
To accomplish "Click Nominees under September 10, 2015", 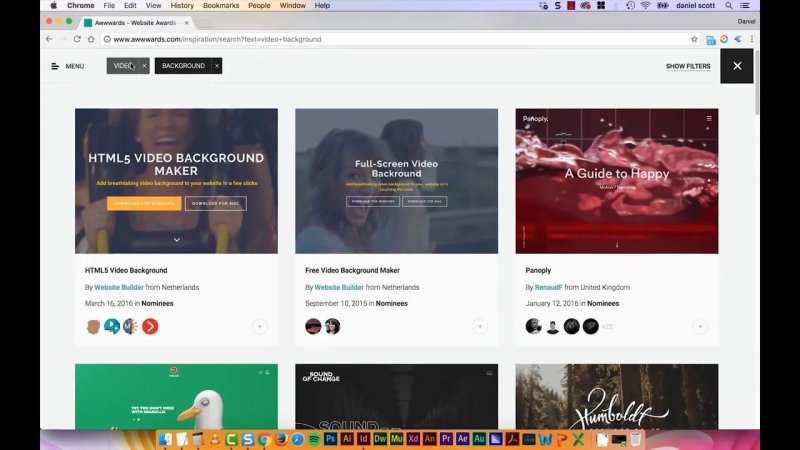I will click(392, 303).
